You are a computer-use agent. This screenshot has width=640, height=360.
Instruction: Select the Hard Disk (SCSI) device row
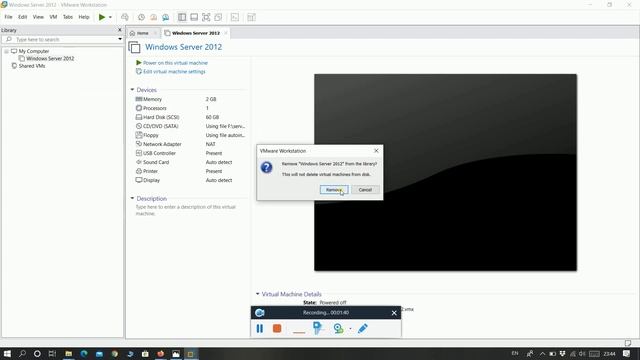(x=190, y=117)
